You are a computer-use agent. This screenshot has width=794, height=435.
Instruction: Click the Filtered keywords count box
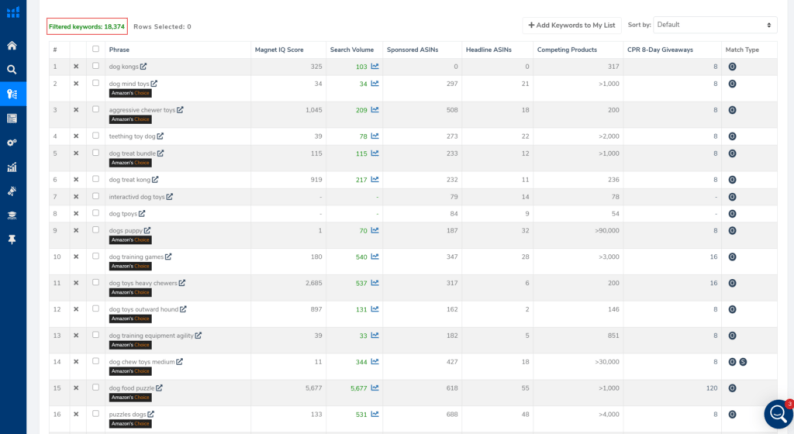coord(86,26)
